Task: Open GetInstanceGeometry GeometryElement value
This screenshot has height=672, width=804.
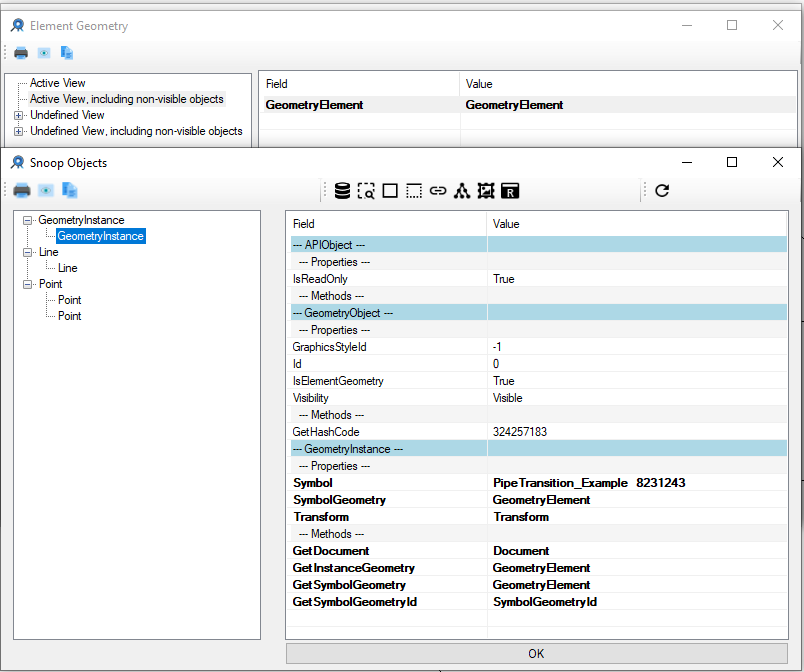Action: pos(541,568)
